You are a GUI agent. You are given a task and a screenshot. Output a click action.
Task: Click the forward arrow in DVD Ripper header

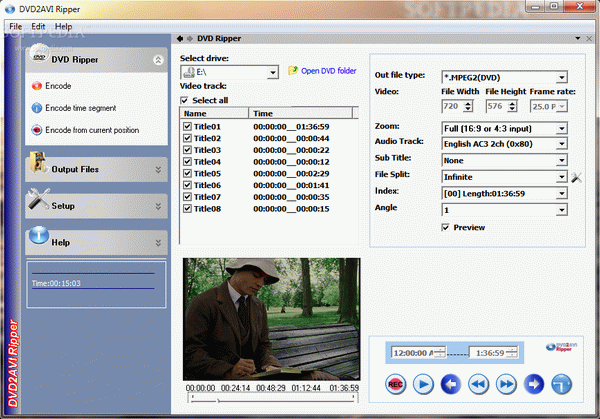pyautogui.click(x=190, y=39)
